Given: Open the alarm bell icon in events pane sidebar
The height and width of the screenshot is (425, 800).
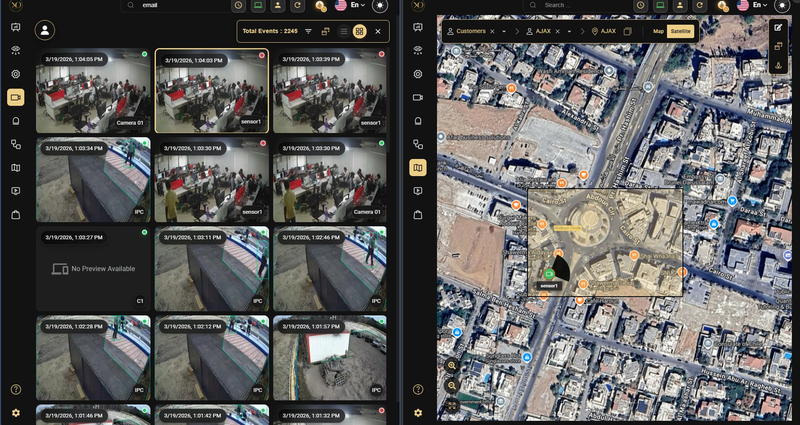Looking at the screenshot, I should [16, 121].
